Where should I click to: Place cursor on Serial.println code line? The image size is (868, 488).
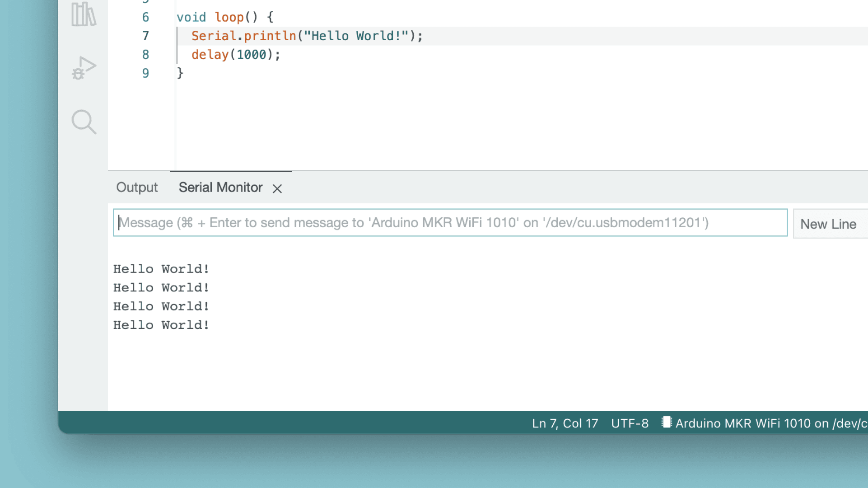tap(307, 36)
